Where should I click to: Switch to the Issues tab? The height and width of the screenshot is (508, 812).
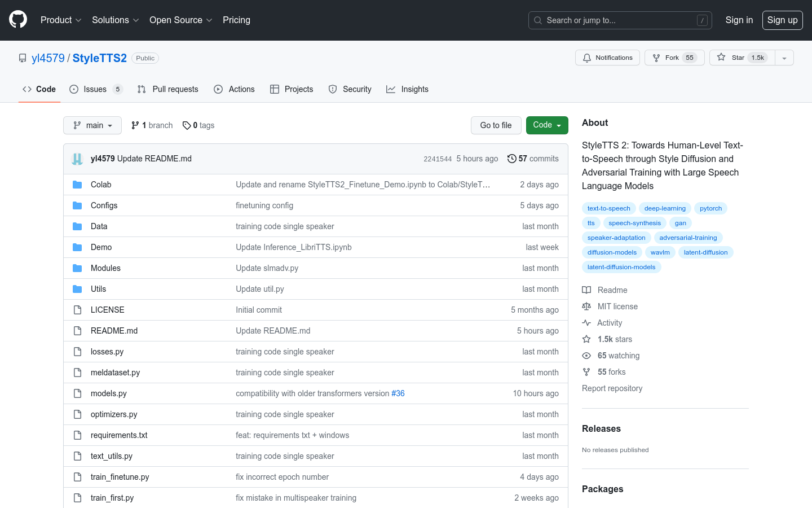tap(95, 89)
